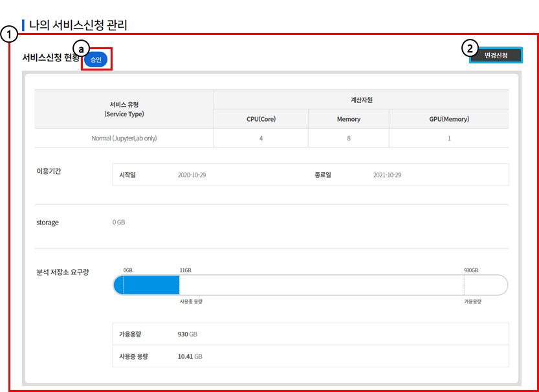The image size is (539, 392).
Task: Select the 0 GB storage value
Action: [x=118, y=223]
